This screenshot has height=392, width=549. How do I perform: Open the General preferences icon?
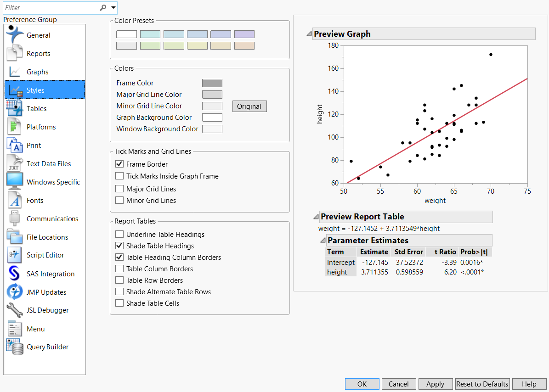point(15,34)
